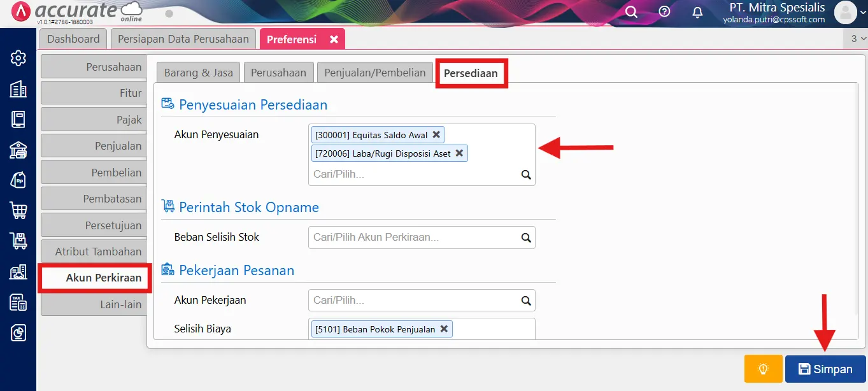
Task: Click search icon in Beban Selisih Stok field
Action: [526, 238]
